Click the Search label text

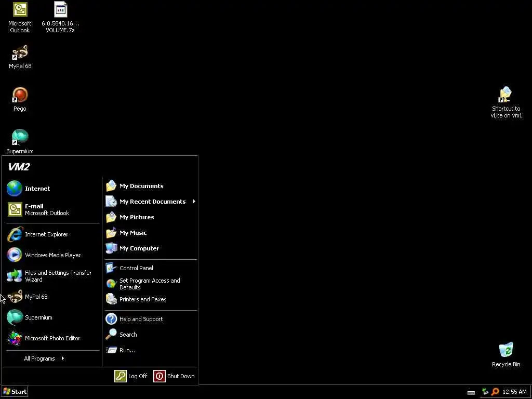(x=128, y=335)
